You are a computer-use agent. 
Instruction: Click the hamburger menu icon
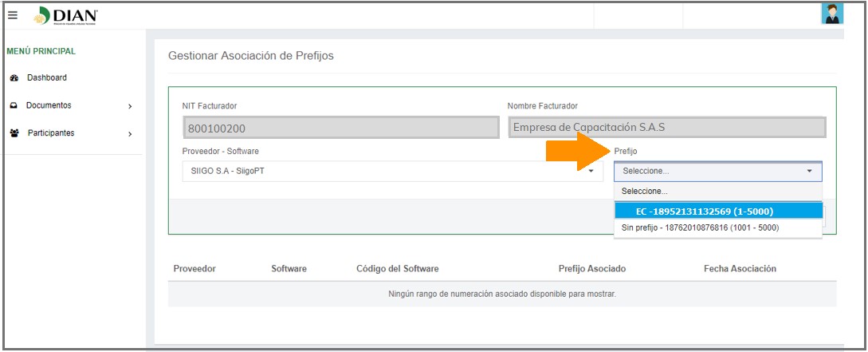(x=13, y=15)
